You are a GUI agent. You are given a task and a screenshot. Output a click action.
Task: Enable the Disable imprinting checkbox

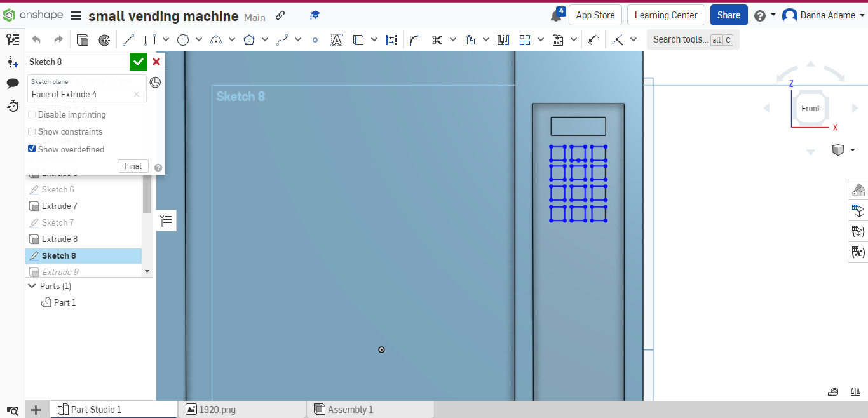click(x=32, y=114)
